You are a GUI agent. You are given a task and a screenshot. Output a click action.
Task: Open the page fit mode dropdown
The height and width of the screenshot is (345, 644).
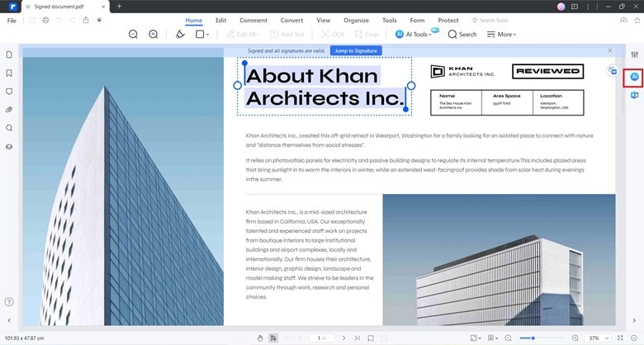click(x=476, y=338)
